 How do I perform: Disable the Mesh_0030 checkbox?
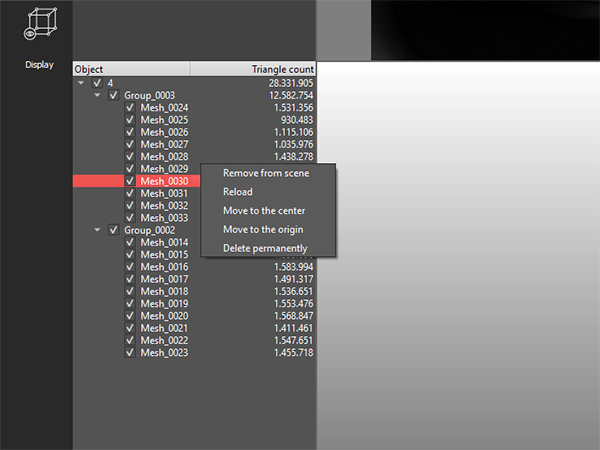point(130,181)
